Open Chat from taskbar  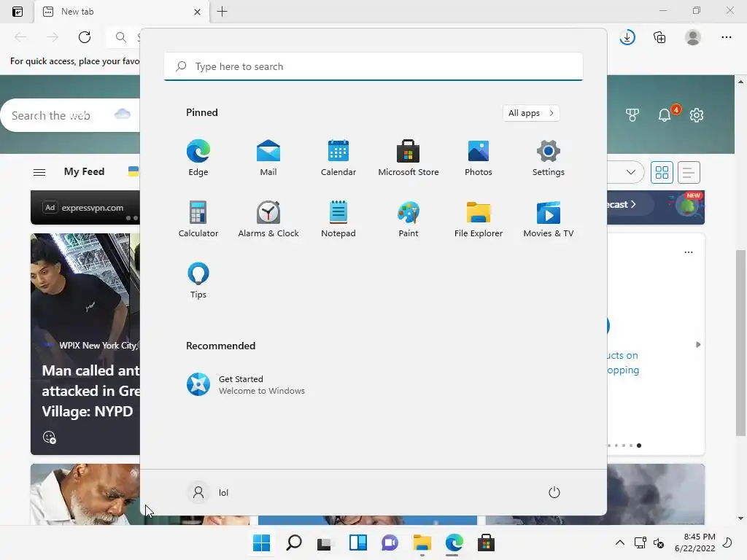pos(390,542)
